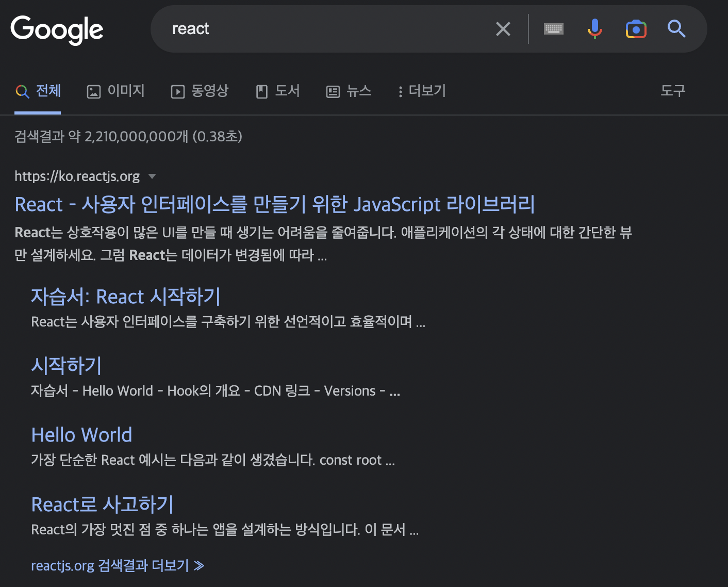Open the 뉴스 tab

tap(349, 91)
